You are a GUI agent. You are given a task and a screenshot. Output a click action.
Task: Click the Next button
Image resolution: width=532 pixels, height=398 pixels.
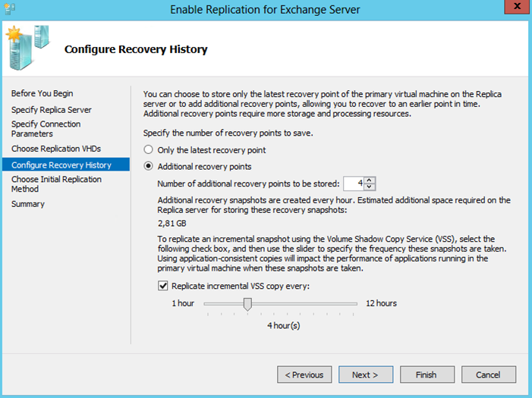coord(366,374)
